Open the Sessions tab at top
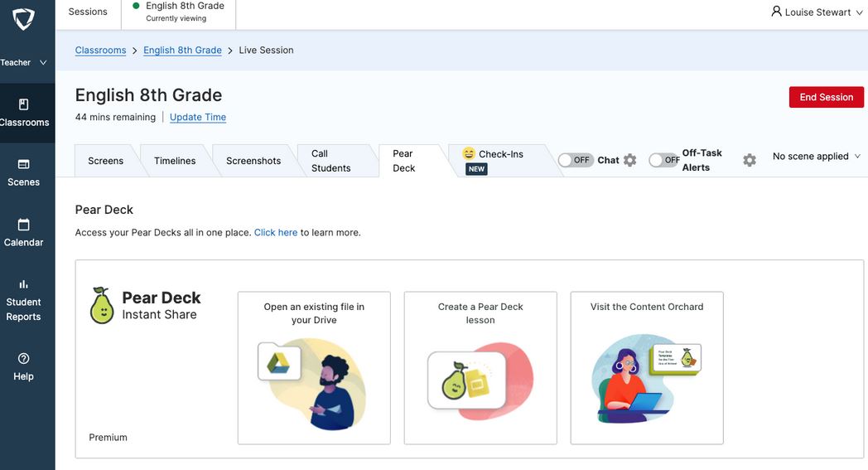The height and width of the screenshot is (470, 868). pyautogui.click(x=88, y=12)
